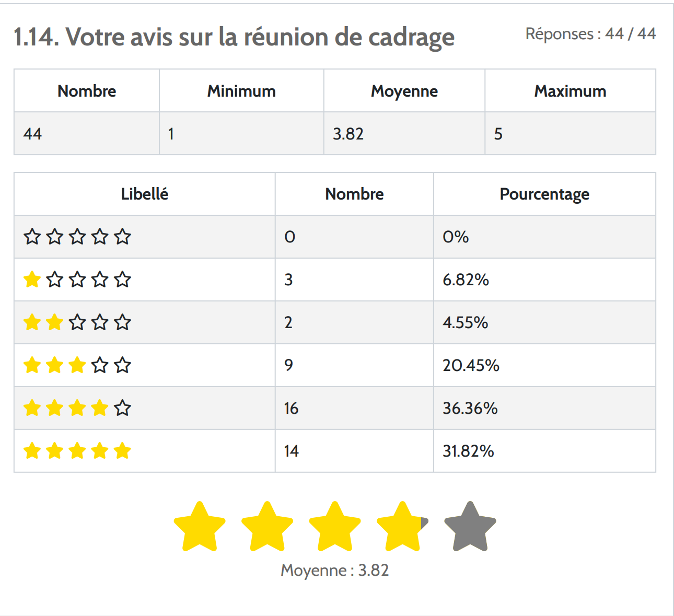Click the Maximum column header
Viewport: 674px width, 616px height.
pyautogui.click(x=570, y=91)
